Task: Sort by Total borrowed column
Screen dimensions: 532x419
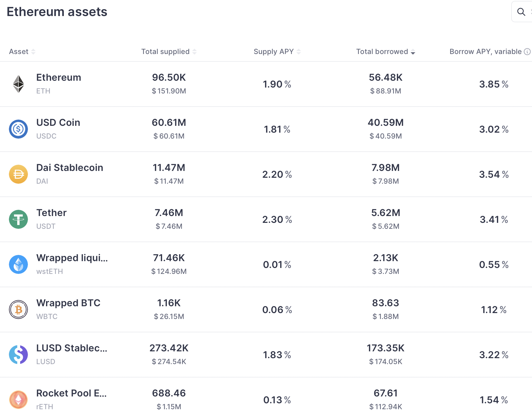Action: point(386,52)
